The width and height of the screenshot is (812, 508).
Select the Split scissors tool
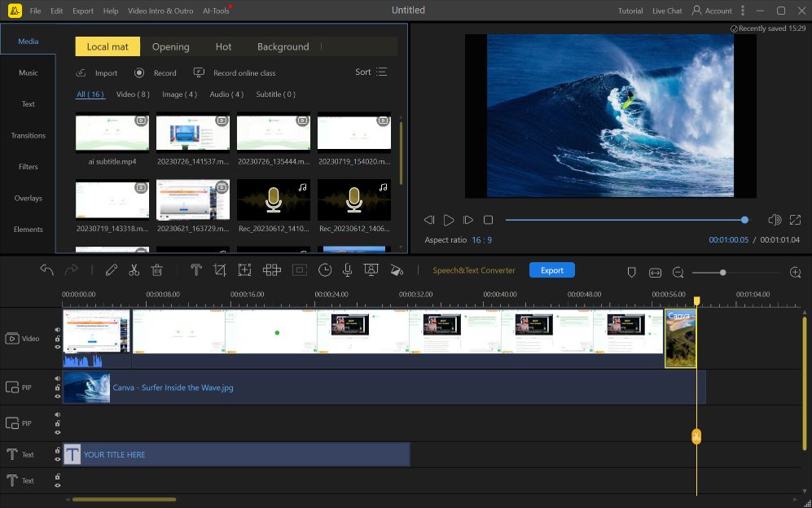point(134,270)
